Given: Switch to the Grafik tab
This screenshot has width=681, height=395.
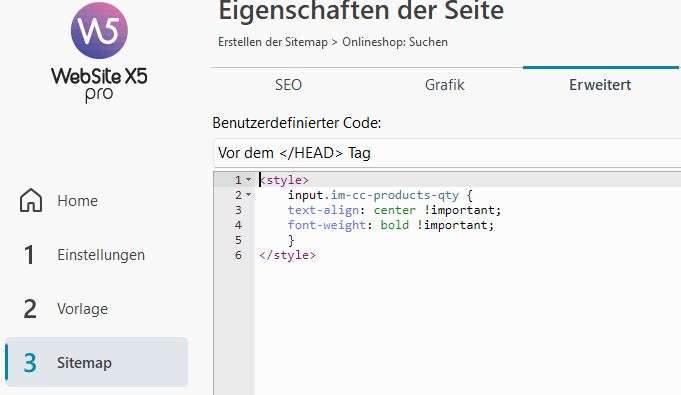Looking at the screenshot, I should pyautogui.click(x=444, y=85).
